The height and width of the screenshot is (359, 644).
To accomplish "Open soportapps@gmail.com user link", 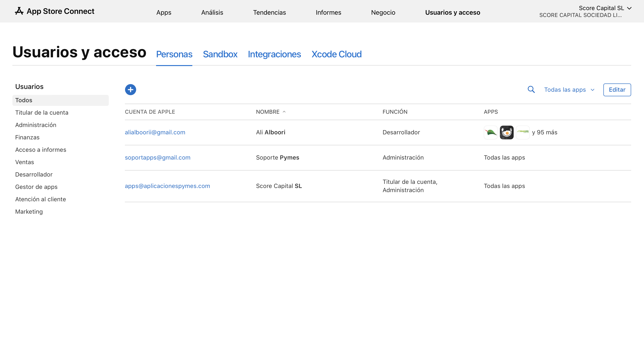I will [x=157, y=157].
